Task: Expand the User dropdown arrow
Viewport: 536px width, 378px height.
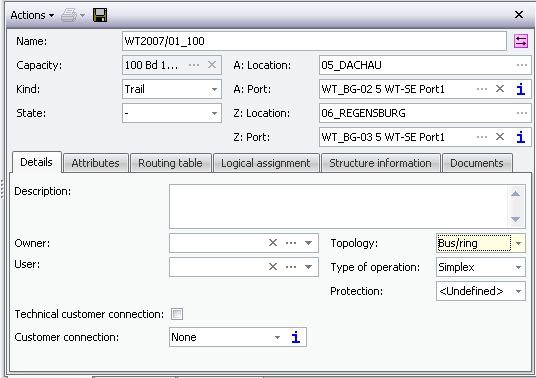Action: [x=308, y=267]
